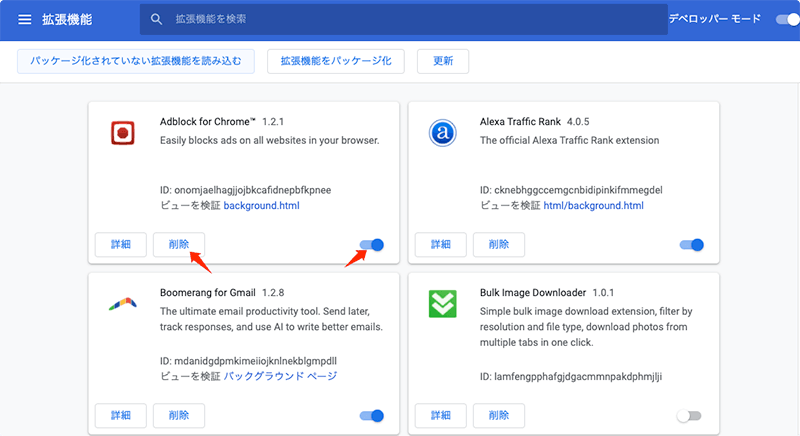This screenshot has width=800, height=436.
Task: Click Adblock for Chrome™ extension name
Action: pyautogui.click(x=208, y=122)
